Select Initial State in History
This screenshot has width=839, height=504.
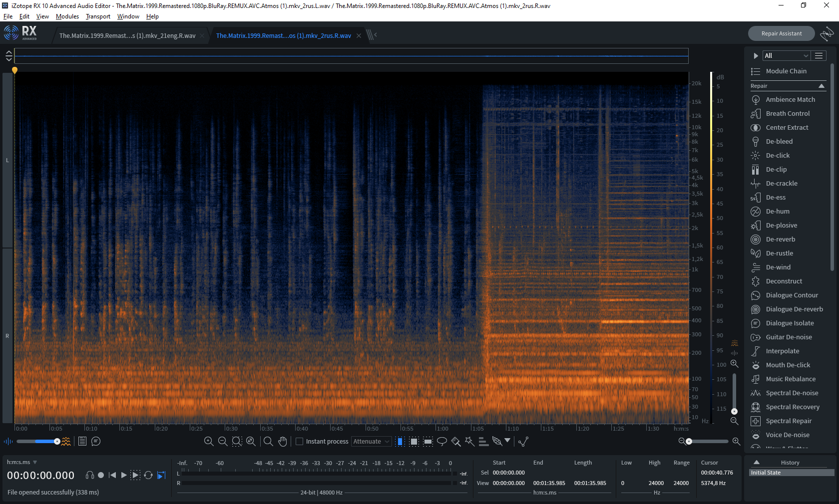[x=792, y=473]
